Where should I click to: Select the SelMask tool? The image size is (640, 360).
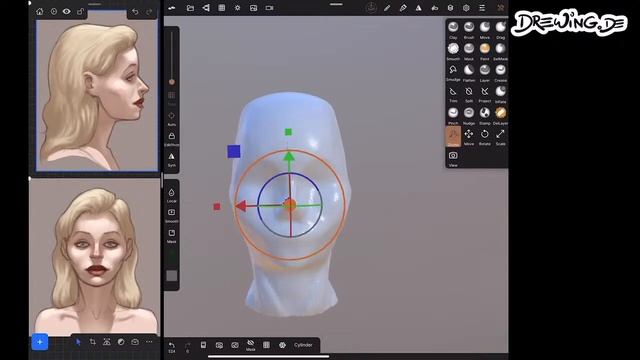(x=500, y=51)
